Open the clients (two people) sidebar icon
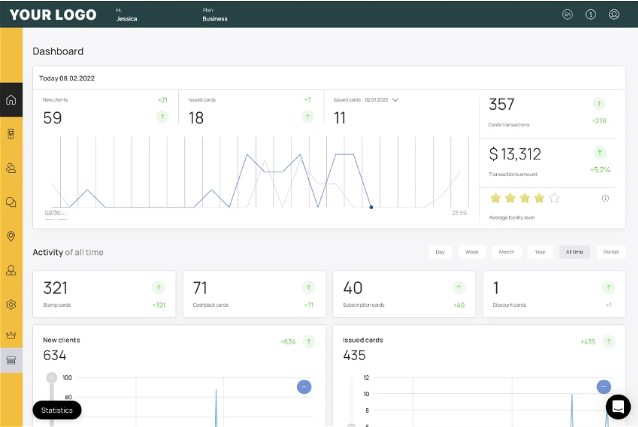 point(11,168)
